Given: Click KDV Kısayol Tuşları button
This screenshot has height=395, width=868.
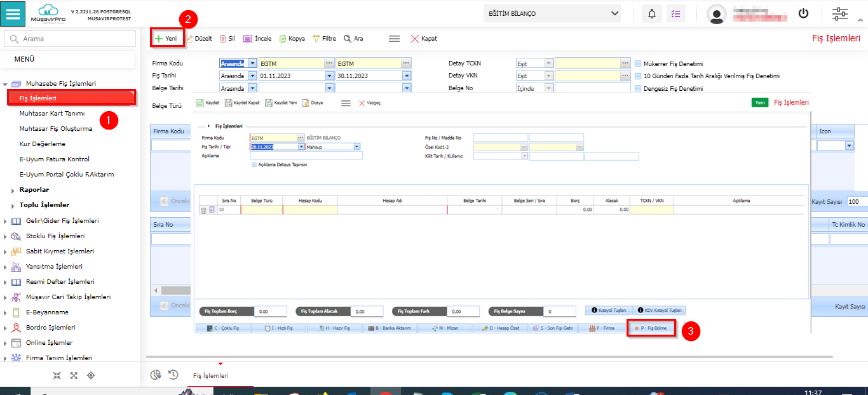Looking at the screenshot, I should pyautogui.click(x=660, y=311).
